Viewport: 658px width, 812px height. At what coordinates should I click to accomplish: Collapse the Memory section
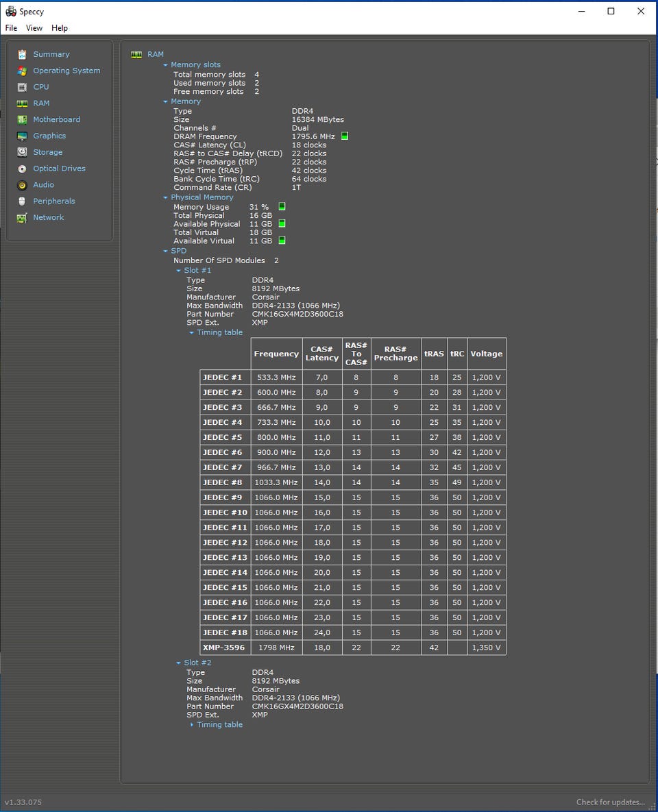[165, 102]
